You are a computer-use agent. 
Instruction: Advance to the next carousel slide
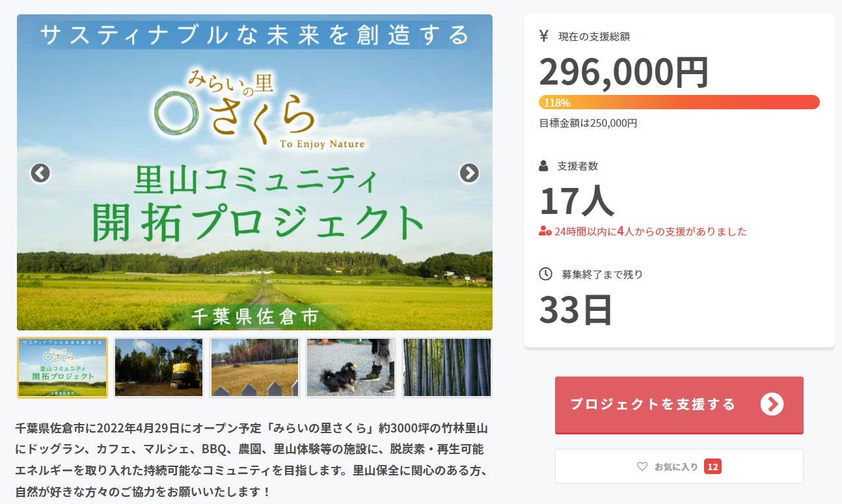[x=469, y=173]
